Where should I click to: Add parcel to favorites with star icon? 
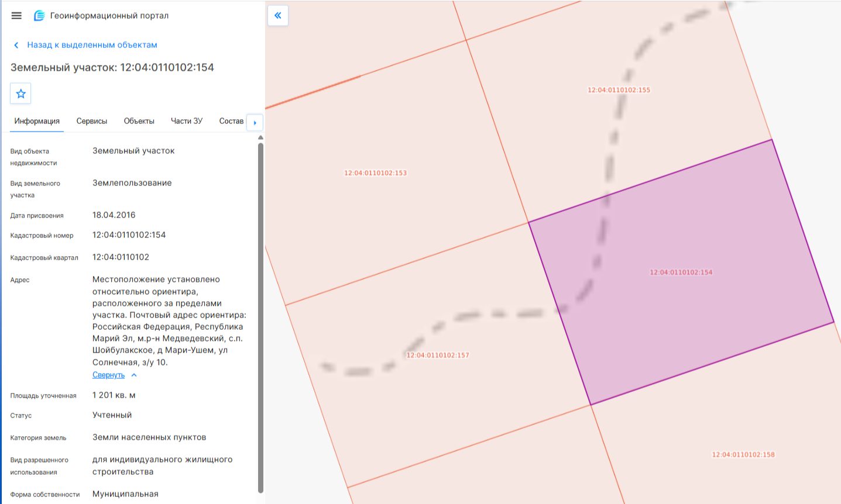20,94
